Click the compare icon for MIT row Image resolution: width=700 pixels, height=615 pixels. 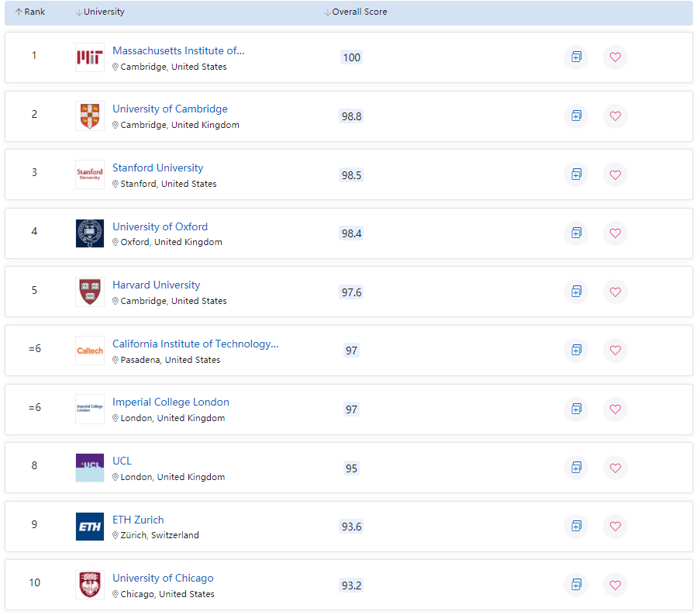(x=576, y=57)
